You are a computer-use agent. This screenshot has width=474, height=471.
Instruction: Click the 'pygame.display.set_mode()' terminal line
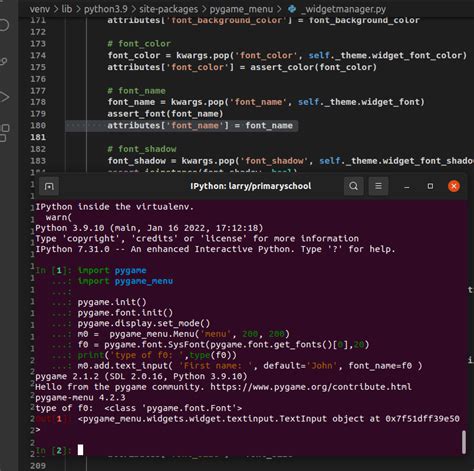coord(144,323)
